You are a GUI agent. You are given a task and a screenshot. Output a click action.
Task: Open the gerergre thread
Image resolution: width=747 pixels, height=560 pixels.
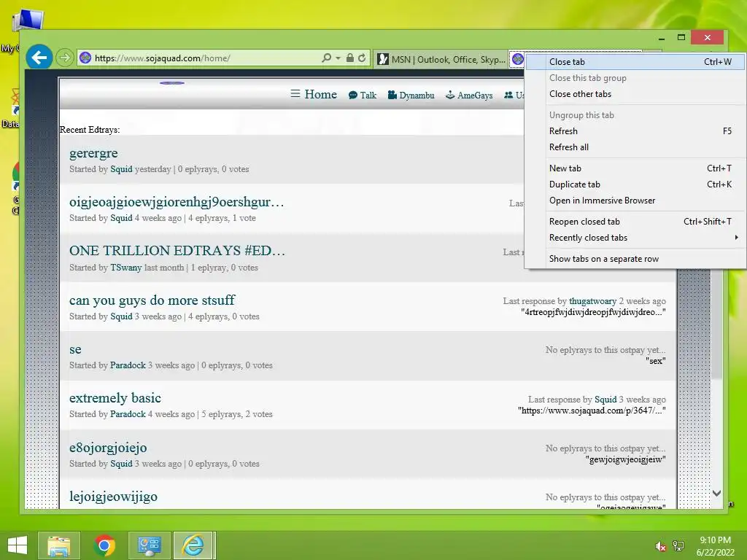click(93, 153)
